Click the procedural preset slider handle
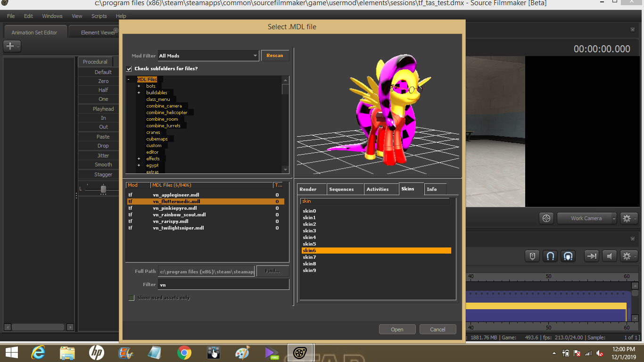 click(103, 189)
